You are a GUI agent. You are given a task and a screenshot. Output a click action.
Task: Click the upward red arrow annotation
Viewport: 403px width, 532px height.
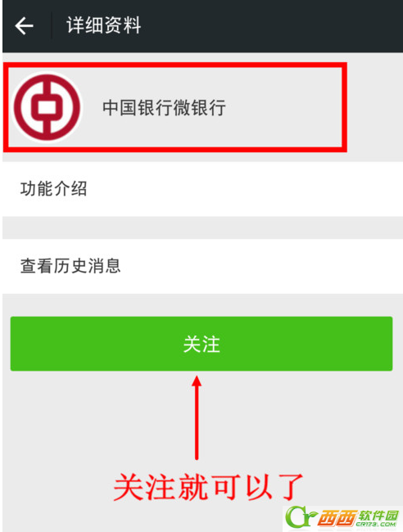click(x=197, y=417)
